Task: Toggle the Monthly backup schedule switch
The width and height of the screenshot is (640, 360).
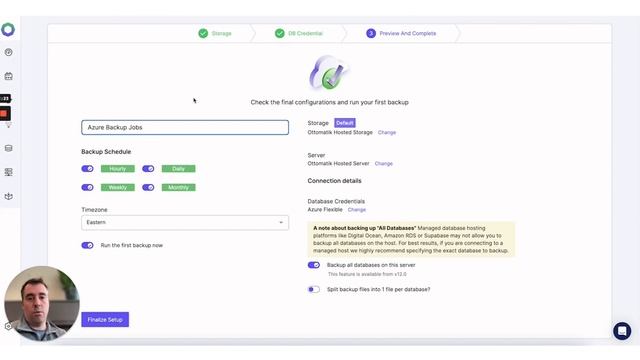Action: click(x=148, y=187)
